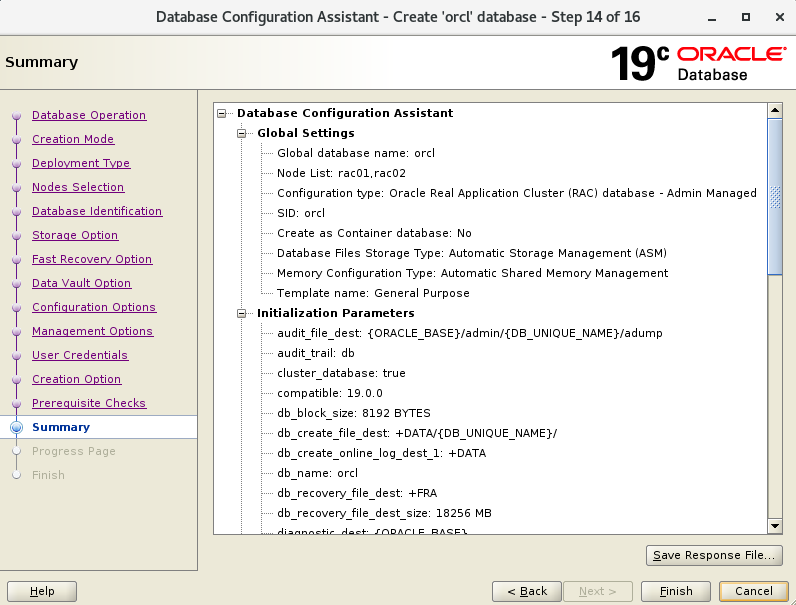Click the window menu icon in the title bar
Viewport: 796px width, 605px height.
(17, 17)
